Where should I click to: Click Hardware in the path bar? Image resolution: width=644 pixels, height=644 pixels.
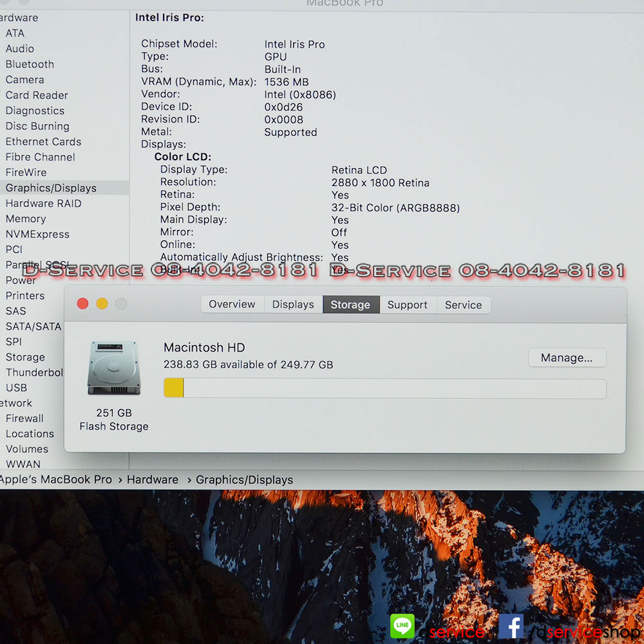coord(153,480)
